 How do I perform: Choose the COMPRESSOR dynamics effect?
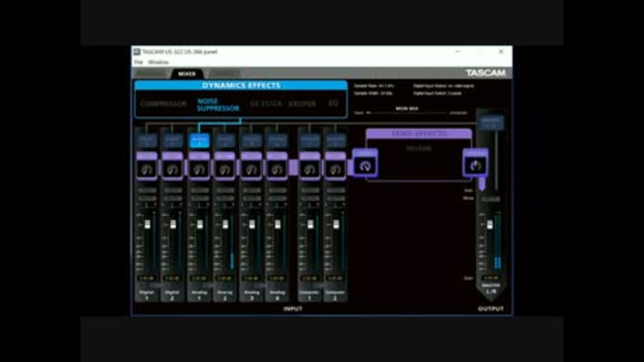tap(164, 104)
